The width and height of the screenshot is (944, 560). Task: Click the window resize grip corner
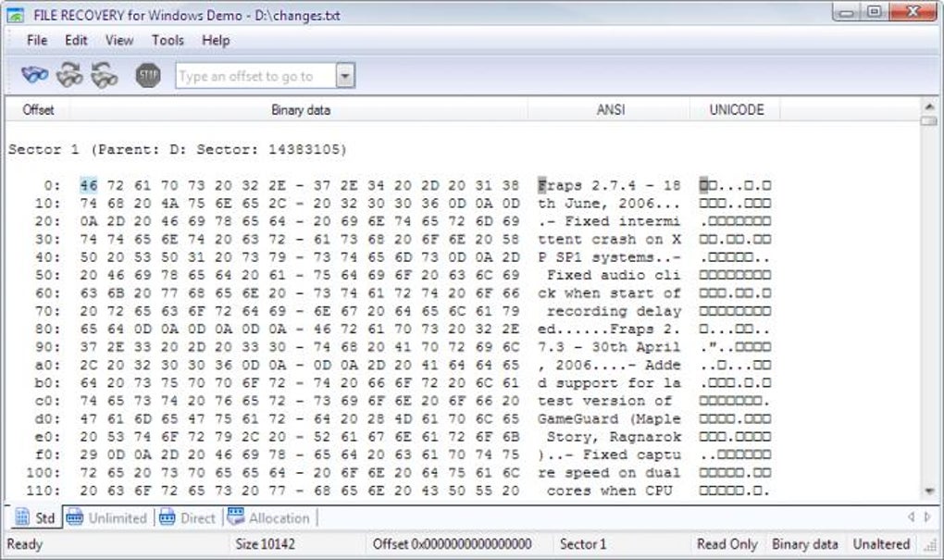(931, 545)
